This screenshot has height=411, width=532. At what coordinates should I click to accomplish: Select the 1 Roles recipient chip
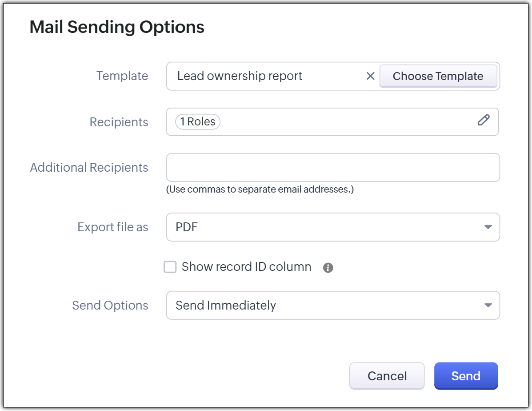click(x=198, y=122)
